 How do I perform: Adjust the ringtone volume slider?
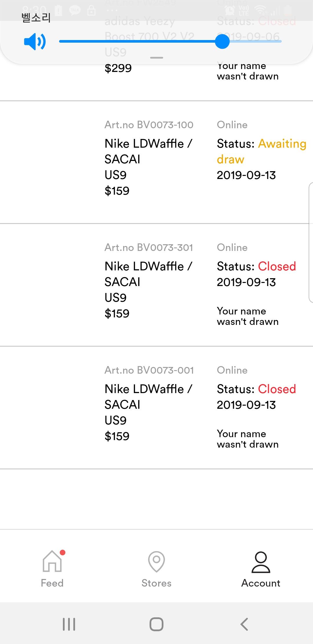[222, 41]
